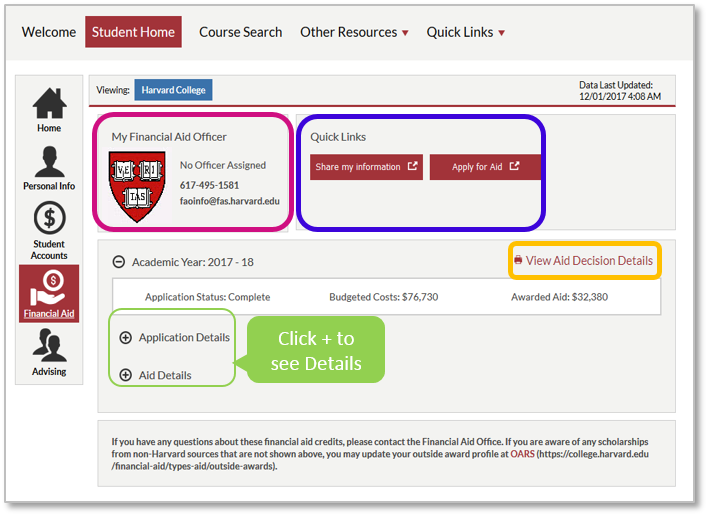
Task: Open Personal Info sidebar icon
Action: (x=49, y=162)
